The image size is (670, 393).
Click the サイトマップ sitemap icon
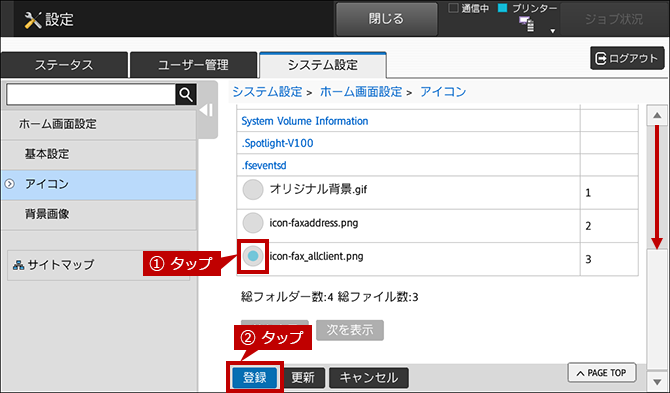click(x=18, y=265)
